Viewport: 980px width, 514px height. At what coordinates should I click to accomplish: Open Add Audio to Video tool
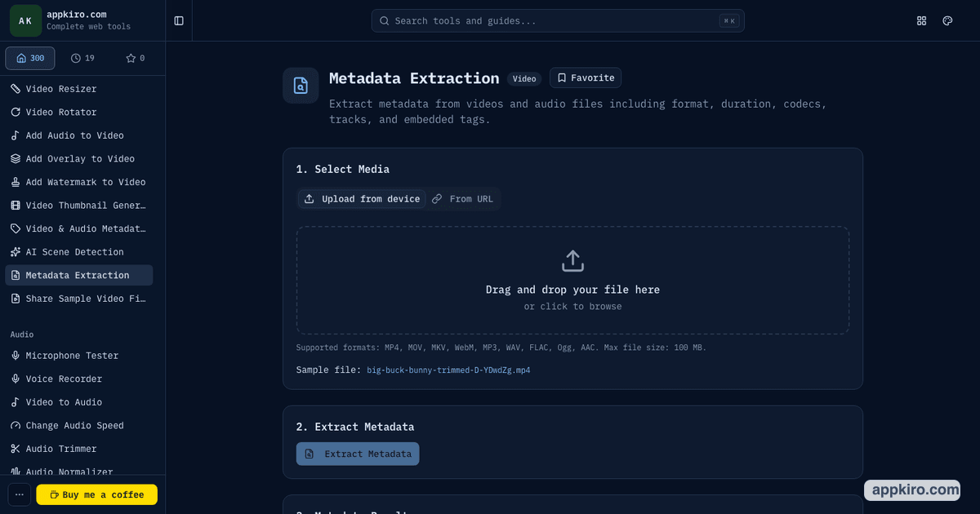79,135
